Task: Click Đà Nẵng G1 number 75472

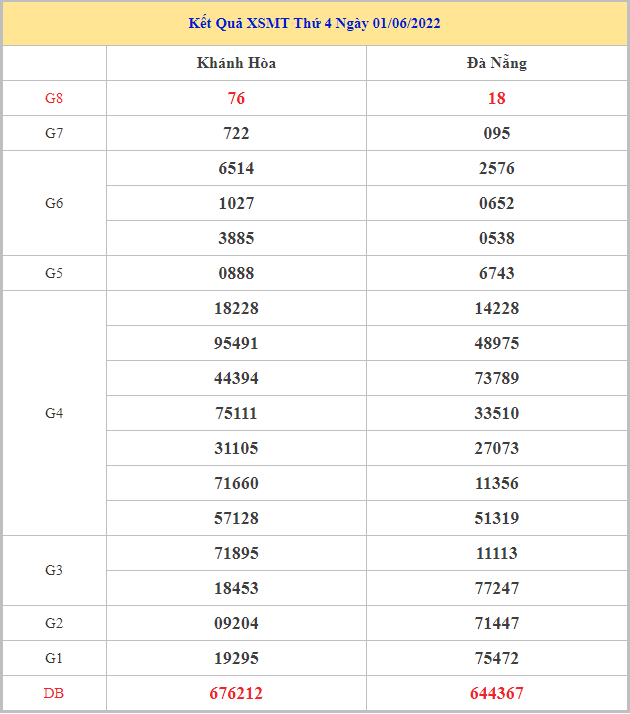Action: (497, 658)
